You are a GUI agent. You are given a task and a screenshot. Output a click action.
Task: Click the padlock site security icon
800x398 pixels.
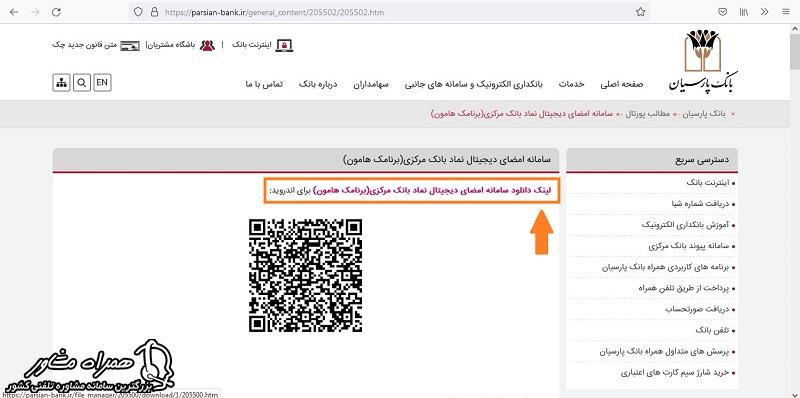click(154, 12)
